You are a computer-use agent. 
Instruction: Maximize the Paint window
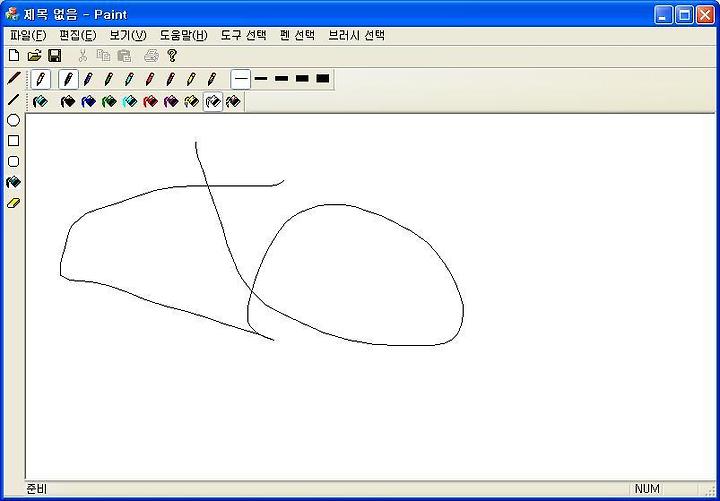pyautogui.click(x=684, y=15)
